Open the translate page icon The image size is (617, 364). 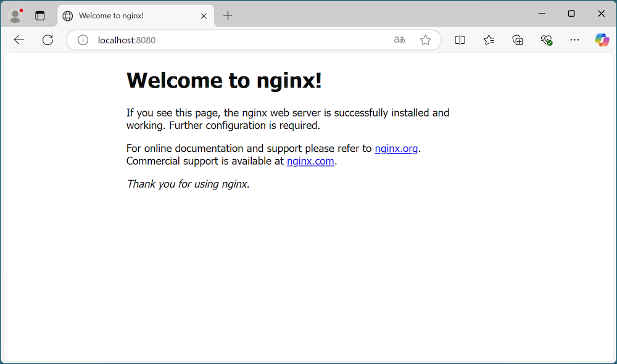tap(399, 39)
